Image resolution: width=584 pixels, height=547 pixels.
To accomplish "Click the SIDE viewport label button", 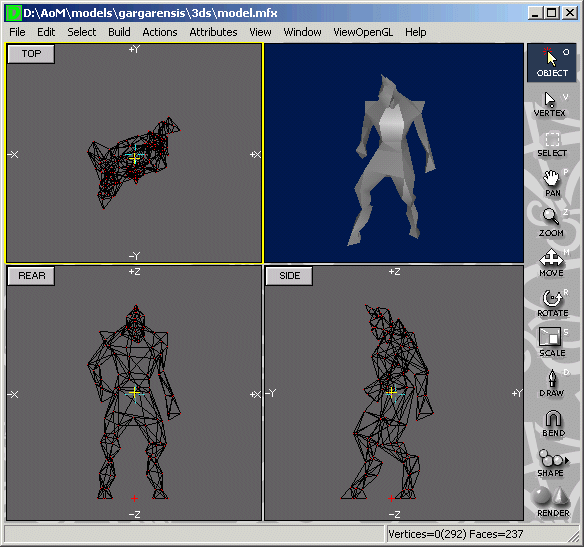I will point(289,276).
